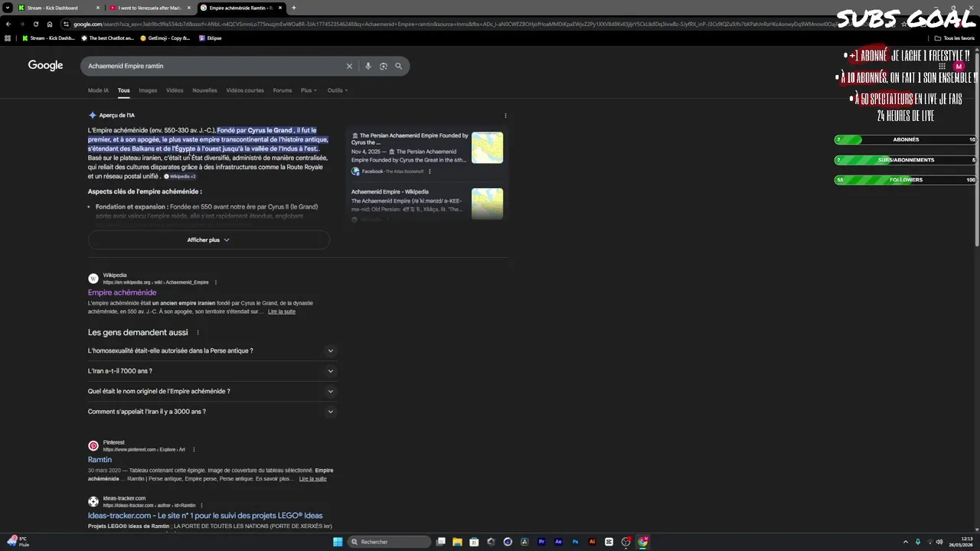980x551 pixels.
Task: Open the Ramtin Pinterest result link
Action: tap(100, 460)
